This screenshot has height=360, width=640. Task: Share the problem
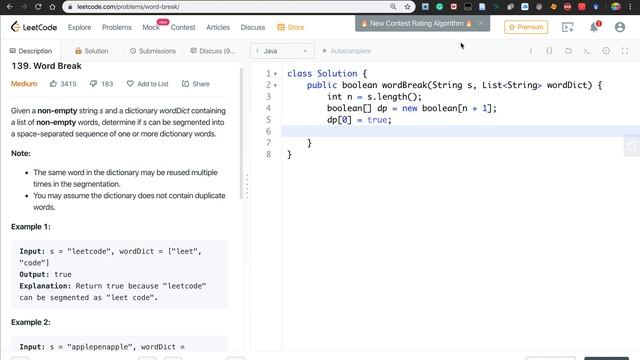196,84
